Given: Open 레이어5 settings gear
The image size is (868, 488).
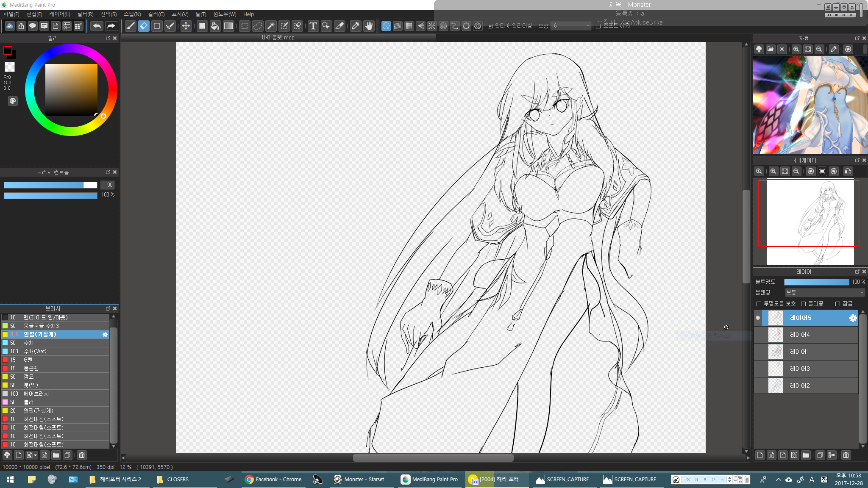Looking at the screenshot, I should tap(853, 318).
